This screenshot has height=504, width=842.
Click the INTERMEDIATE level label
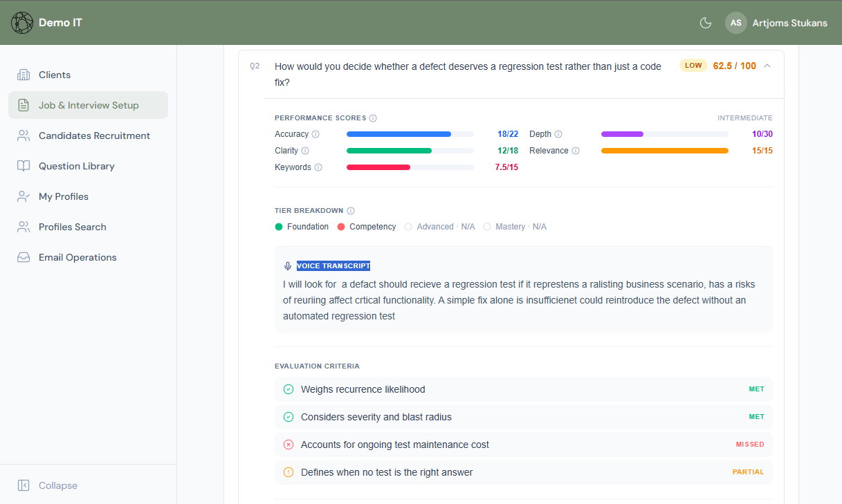coord(745,118)
